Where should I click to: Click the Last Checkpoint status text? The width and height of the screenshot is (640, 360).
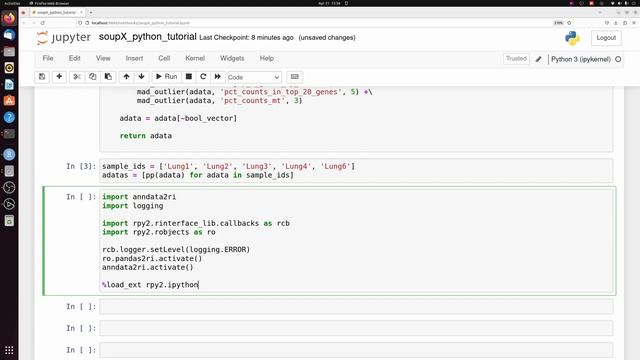pos(246,38)
